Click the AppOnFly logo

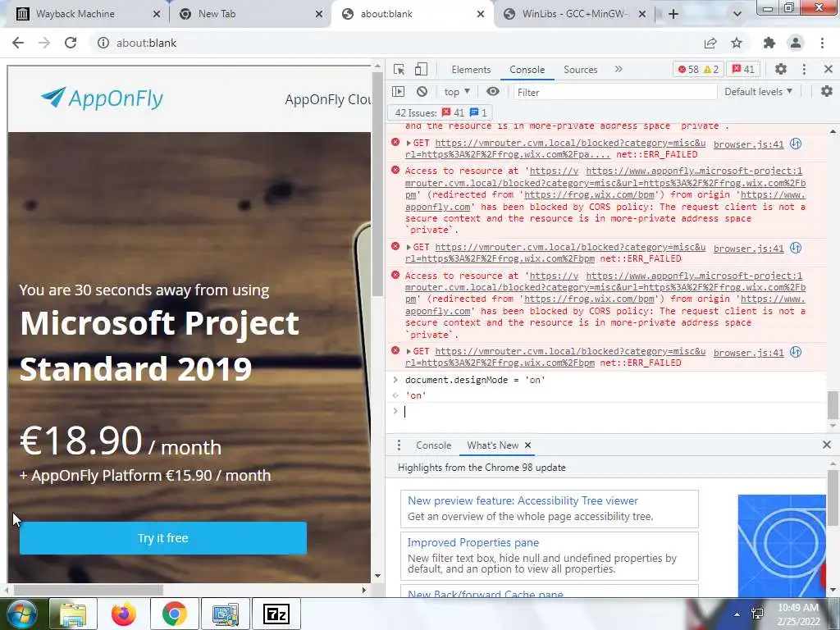point(102,98)
